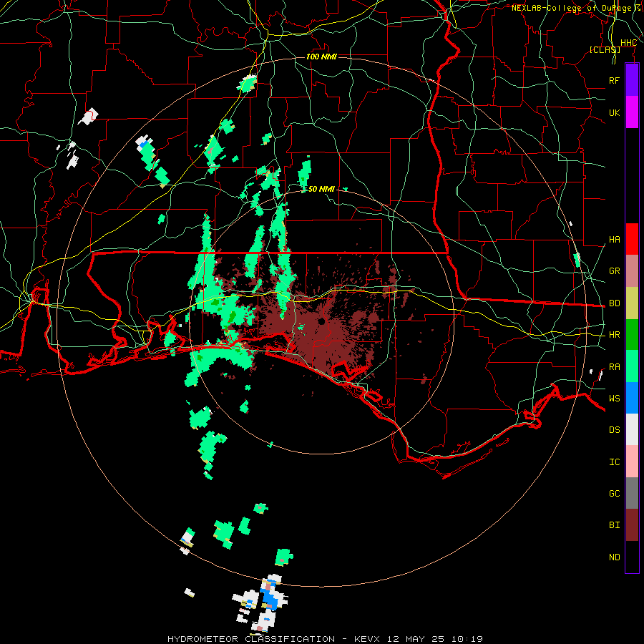Click the BD legend label
644x644 pixels.
(x=614, y=303)
